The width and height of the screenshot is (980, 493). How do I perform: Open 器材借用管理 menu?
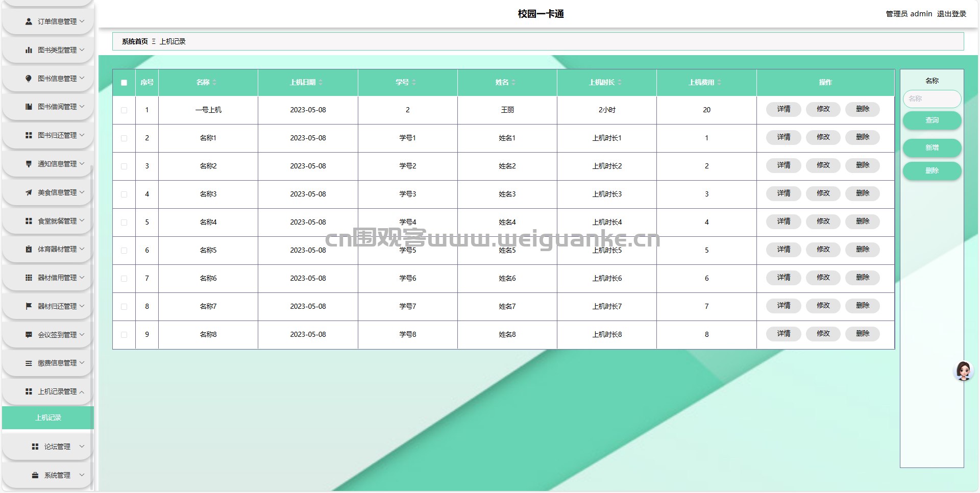pyautogui.click(x=47, y=278)
